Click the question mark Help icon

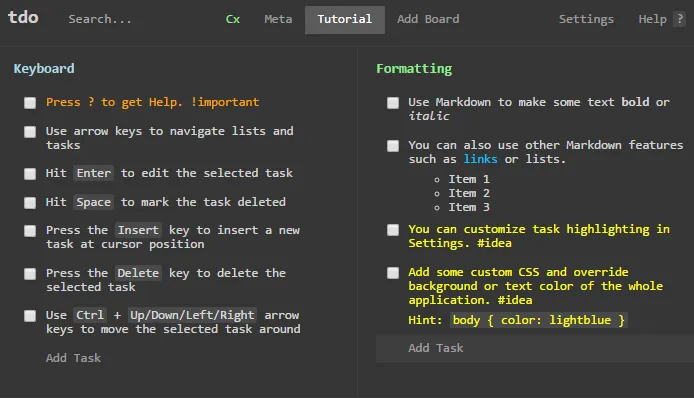pos(679,19)
